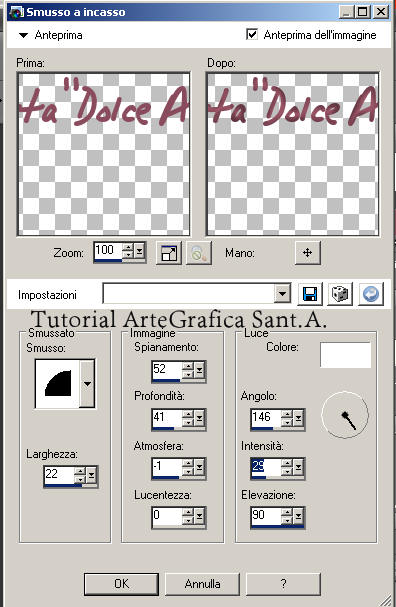Open the Impostazioni presets dropdown
The height and width of the screenshot is (607, 396).
[x=282, y=294]
